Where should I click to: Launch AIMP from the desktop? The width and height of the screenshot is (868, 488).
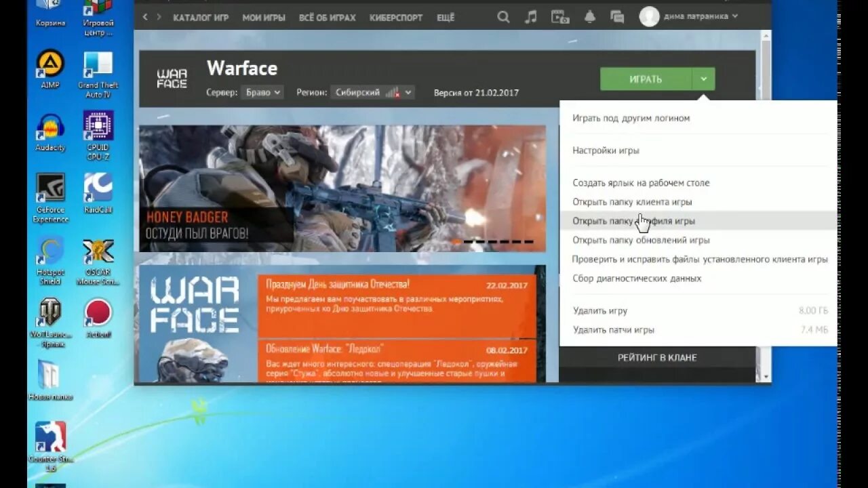50,68
